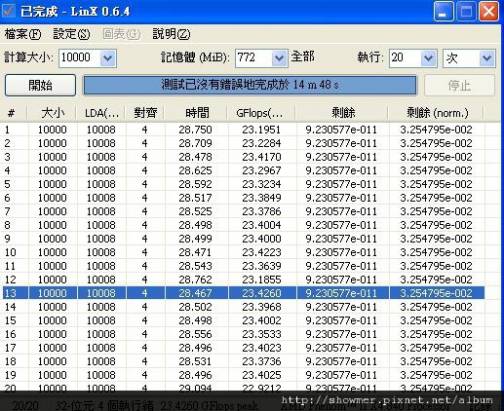This screenshot has height=411, width=504.
Task: Select result row 13 with 23.4260 GFlops
Action: (244, 293)
